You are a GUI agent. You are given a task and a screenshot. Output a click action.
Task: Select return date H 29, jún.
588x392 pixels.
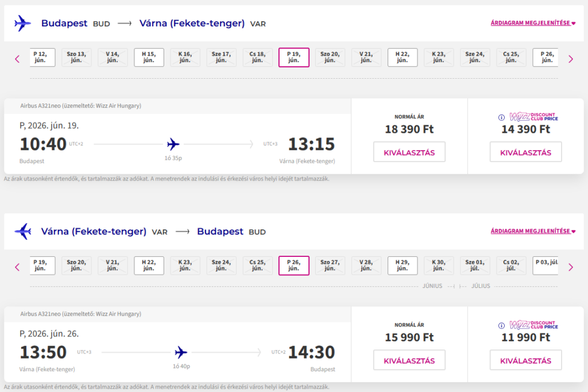pyautogui.click(x=403, y=265)
